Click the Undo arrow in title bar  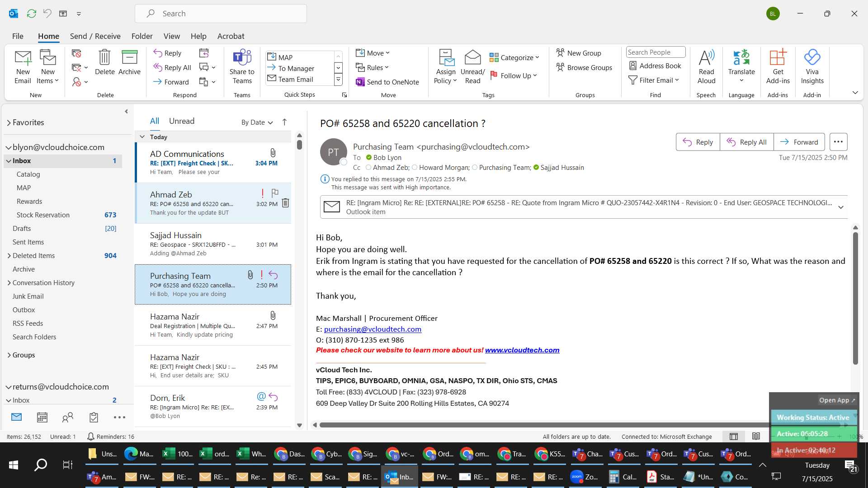[x=47, y=14]
